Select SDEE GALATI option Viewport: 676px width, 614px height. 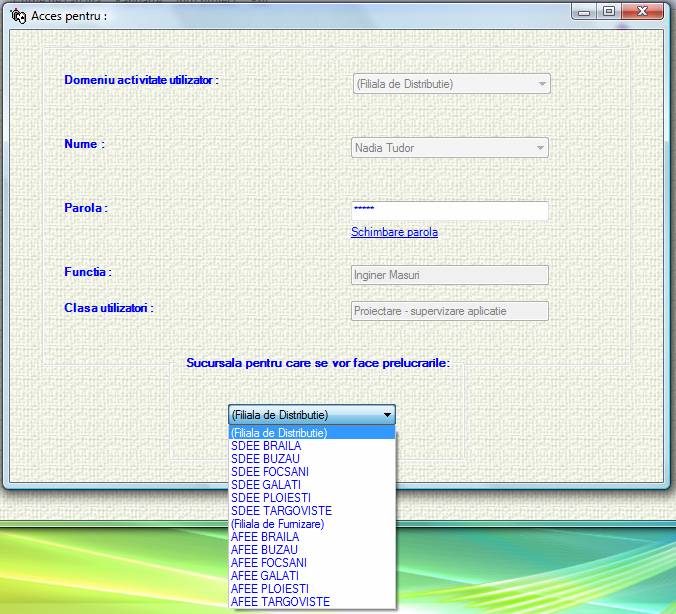pos(312,485)
